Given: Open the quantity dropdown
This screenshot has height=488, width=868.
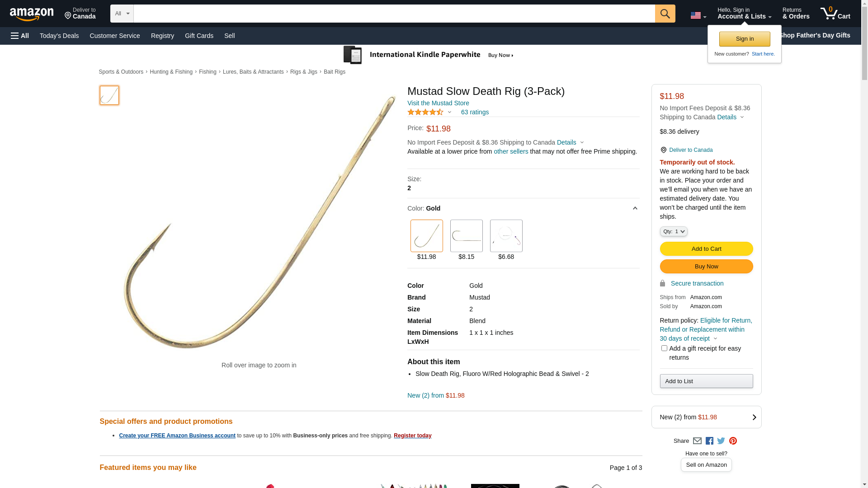Looking at the screenshot, I should pyautogui.click(x=673, y=231).
